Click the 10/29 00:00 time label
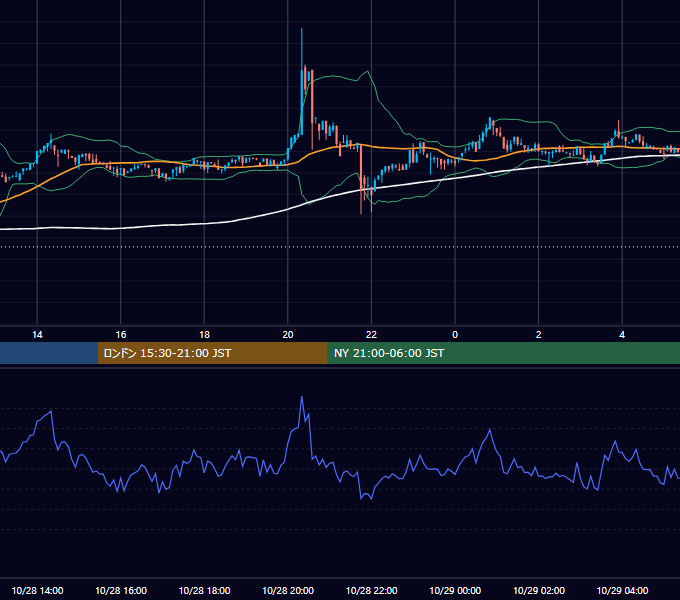This screenshot has height=600, width=680. [455, 590]
